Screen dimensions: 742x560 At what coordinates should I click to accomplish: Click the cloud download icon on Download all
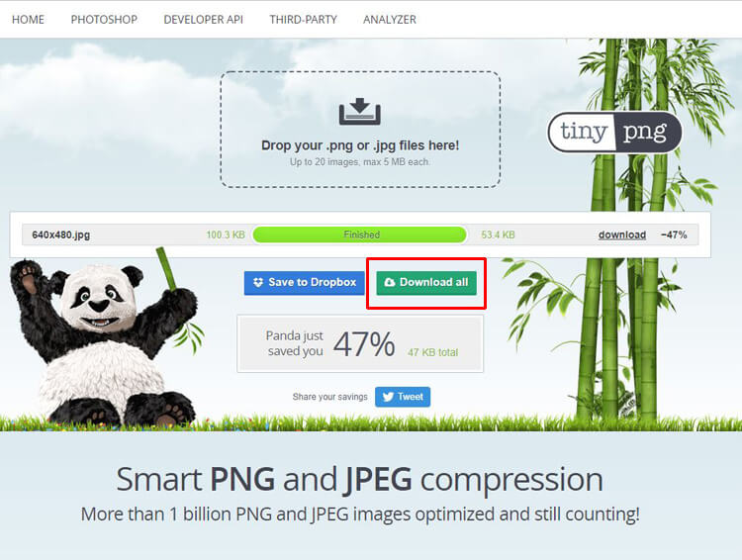[390, 282]
